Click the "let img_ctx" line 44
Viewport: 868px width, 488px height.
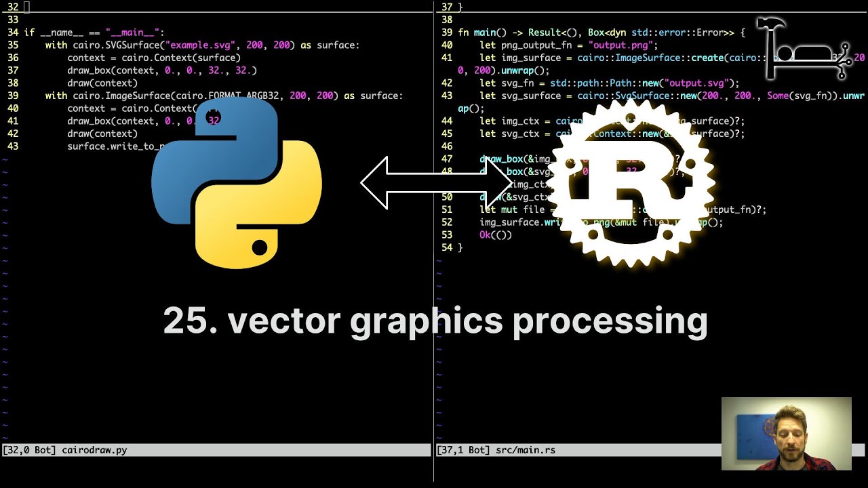click(612, 121)
